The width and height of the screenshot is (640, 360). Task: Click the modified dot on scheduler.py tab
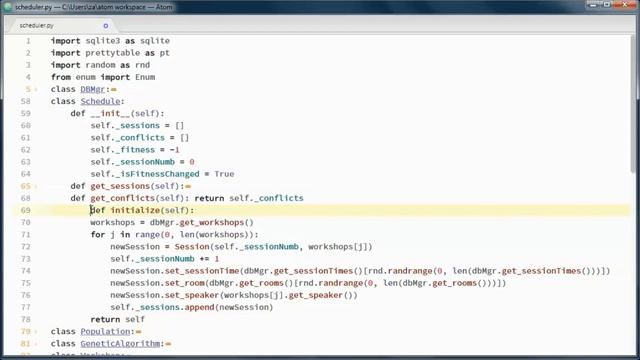point(106,26)
